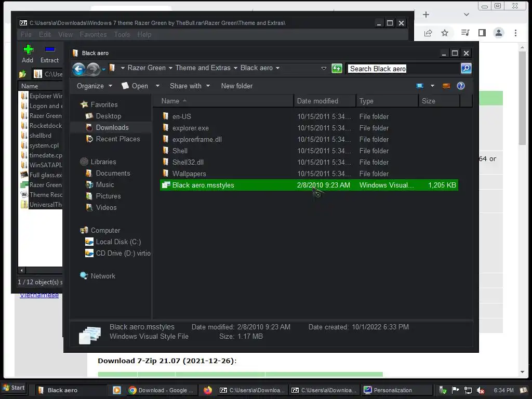This screenshot has width=532, height=399.
Task: Sort by the Date modified column header
Action: click(325, 101)
